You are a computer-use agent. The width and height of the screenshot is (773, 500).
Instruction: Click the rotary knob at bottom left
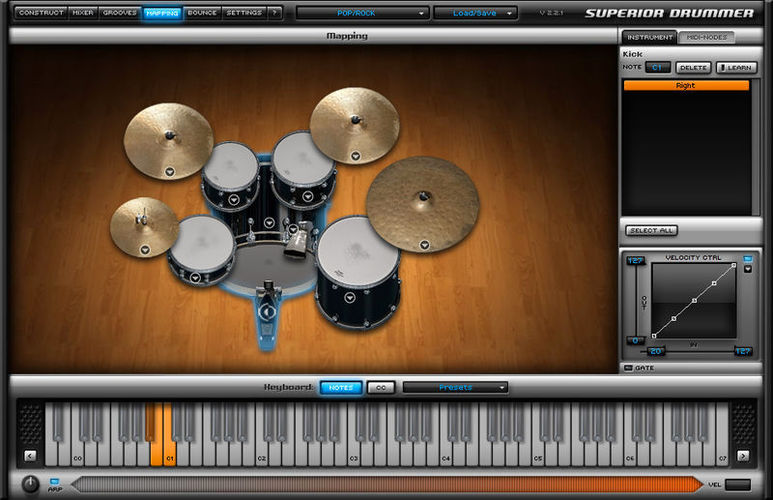point(30,484)
